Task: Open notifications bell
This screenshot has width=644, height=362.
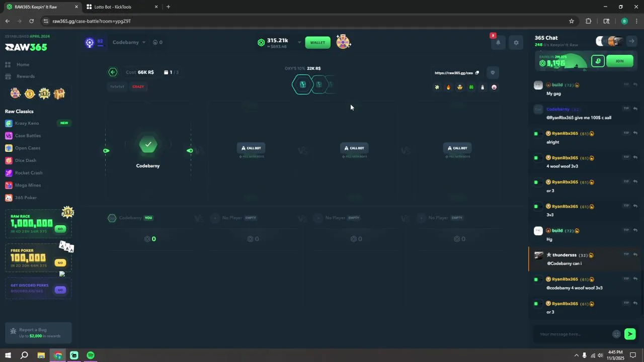Action: 498,43
